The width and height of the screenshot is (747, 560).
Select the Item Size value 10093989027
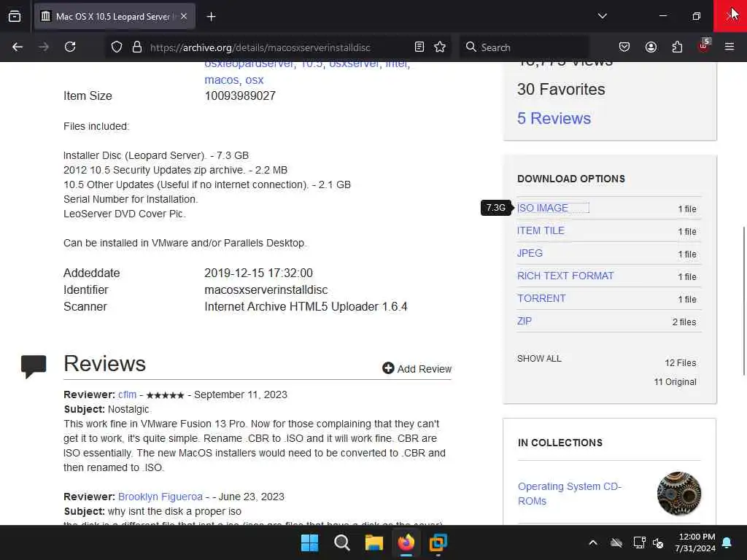240,96
